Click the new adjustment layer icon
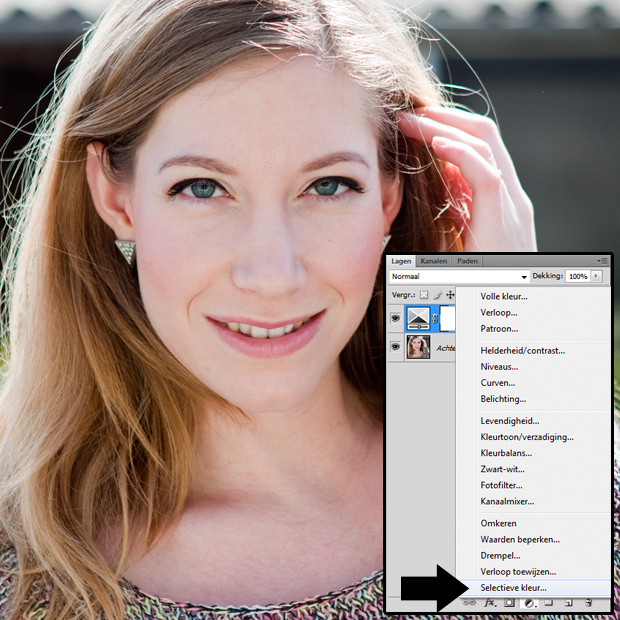This screenshot has width=620, height=620. tap(530, 603)
